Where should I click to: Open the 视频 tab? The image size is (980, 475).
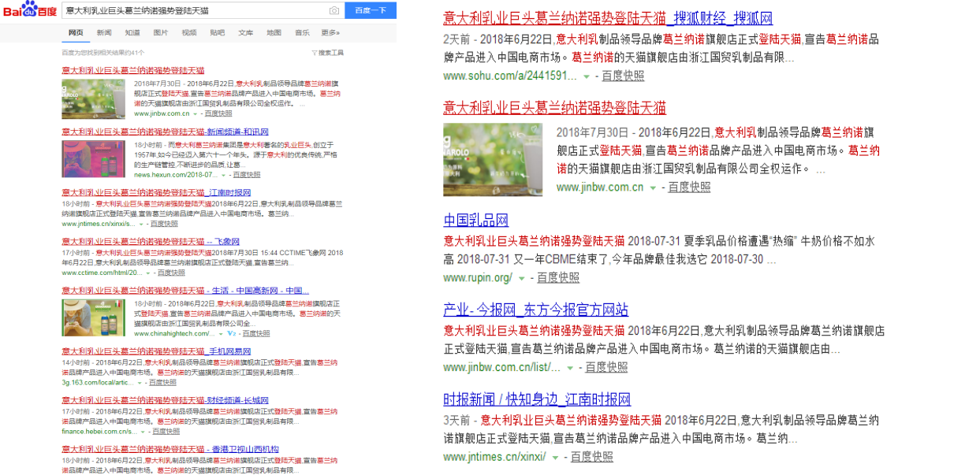(x=189, y=32)
